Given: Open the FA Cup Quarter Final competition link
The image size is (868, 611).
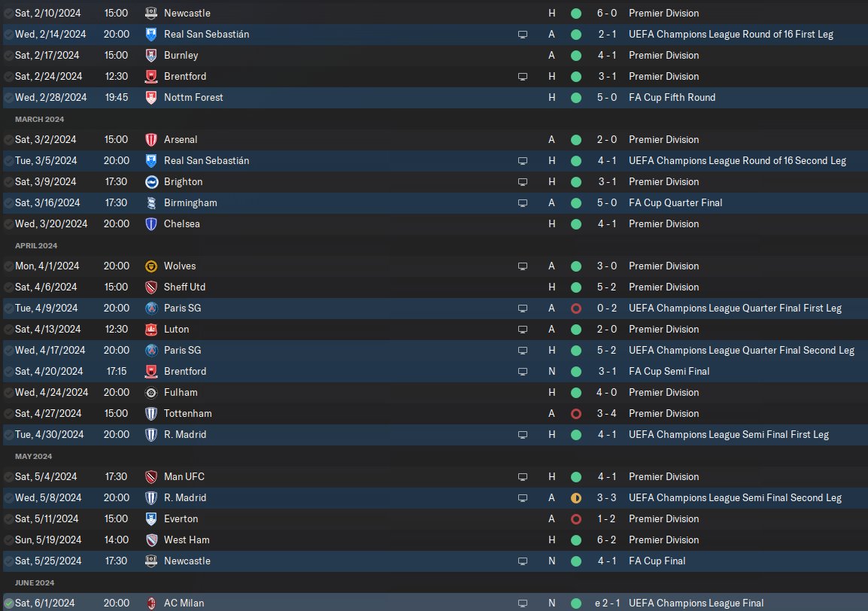Looking at the screenshot, I should pos(675,202).
